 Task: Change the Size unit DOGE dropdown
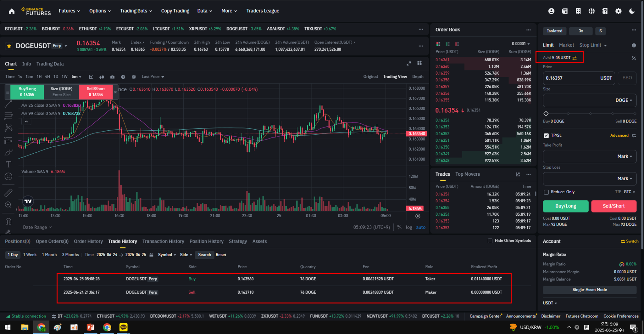click(624, 100)
